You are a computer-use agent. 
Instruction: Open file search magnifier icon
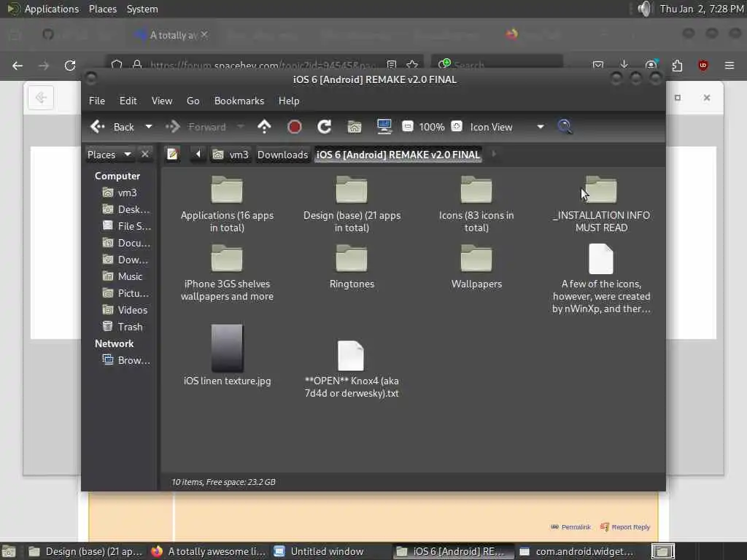click(x=565, y=127)
